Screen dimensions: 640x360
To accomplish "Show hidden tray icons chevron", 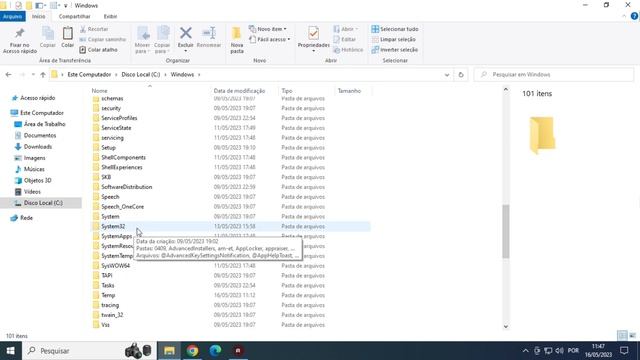I will tap(525, 351).
